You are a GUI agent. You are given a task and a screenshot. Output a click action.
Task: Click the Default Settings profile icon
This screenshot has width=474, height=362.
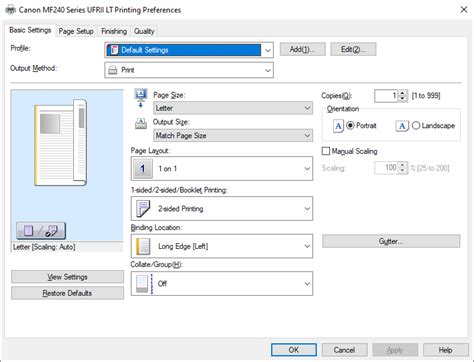tap(114, 50)
